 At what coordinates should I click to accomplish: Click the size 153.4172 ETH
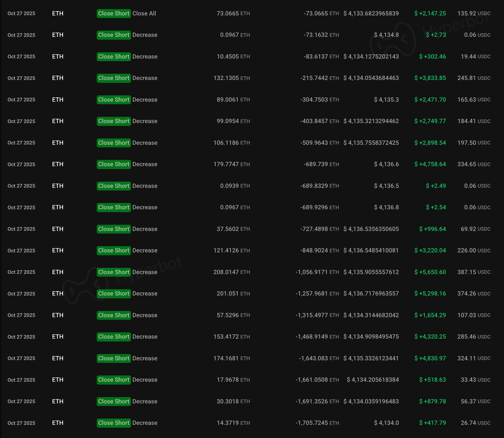point(232,337)
